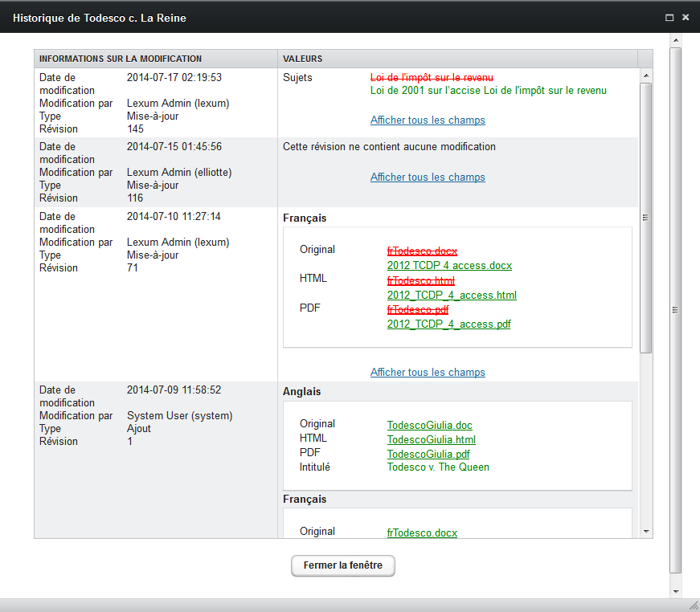Click the inner table's scroll-down arrow
This screenshot has height=612, width=700.
pos(645,531)
